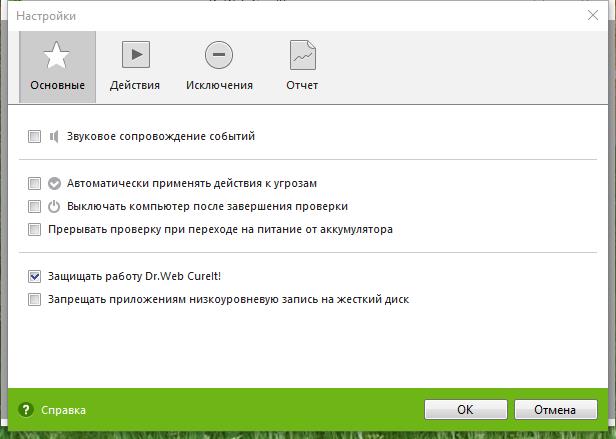Open the Исключения tab
The image size is (616, 439).
pos(219,67)
